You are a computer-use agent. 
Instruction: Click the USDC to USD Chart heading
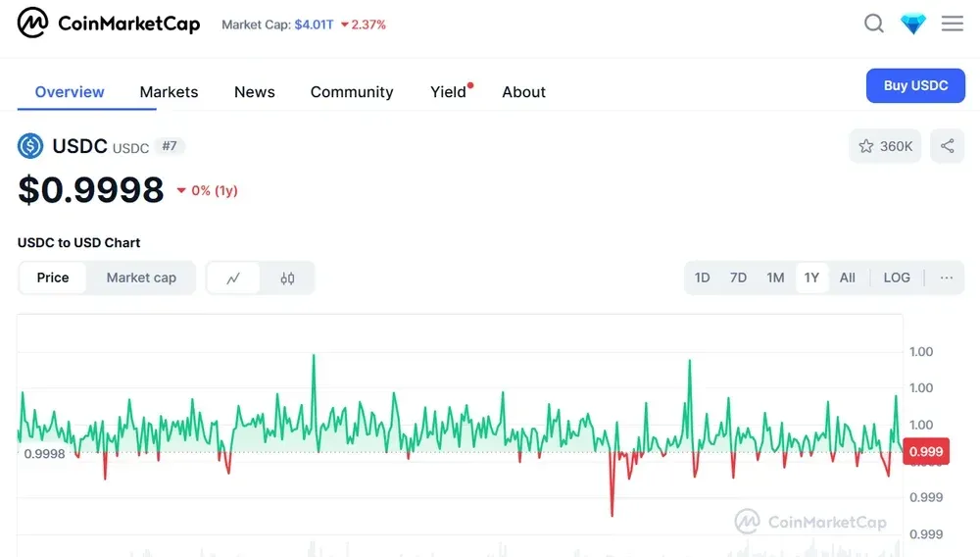(78, 242)
